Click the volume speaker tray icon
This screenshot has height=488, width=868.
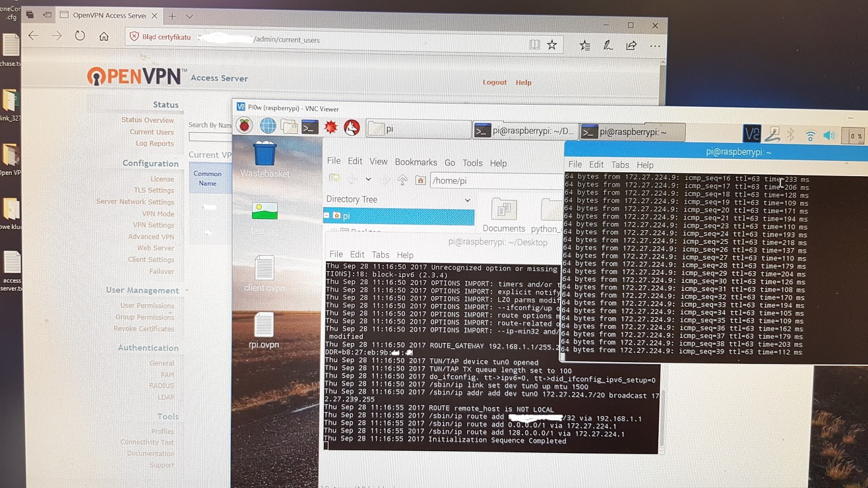829,135
